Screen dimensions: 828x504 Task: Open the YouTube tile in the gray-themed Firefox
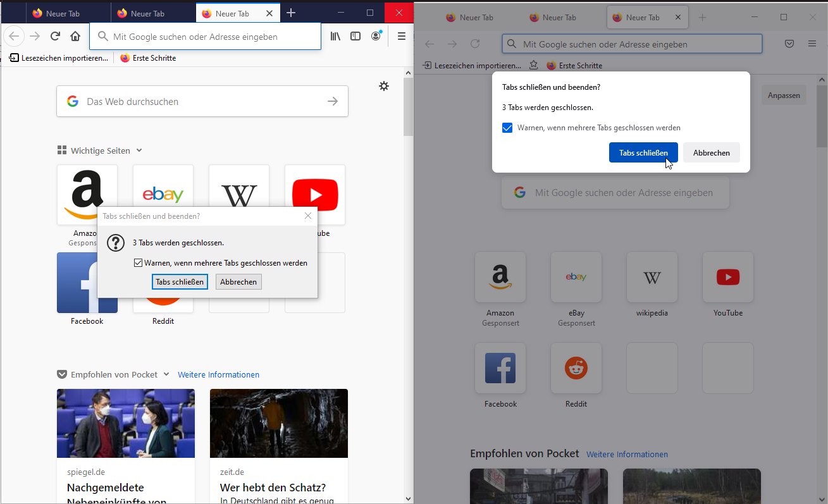pyautogui.click(x=728, y=277)
